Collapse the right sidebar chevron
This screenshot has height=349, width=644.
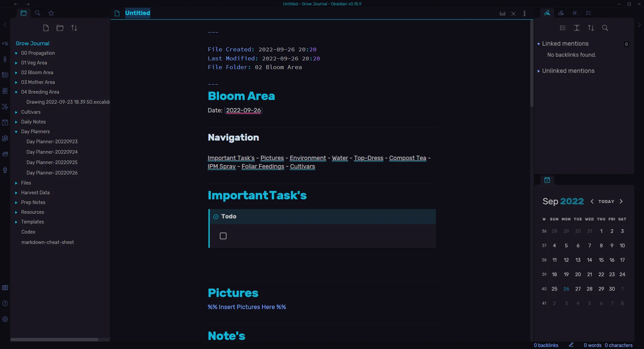pyautogui.click(x=639, y=25)
